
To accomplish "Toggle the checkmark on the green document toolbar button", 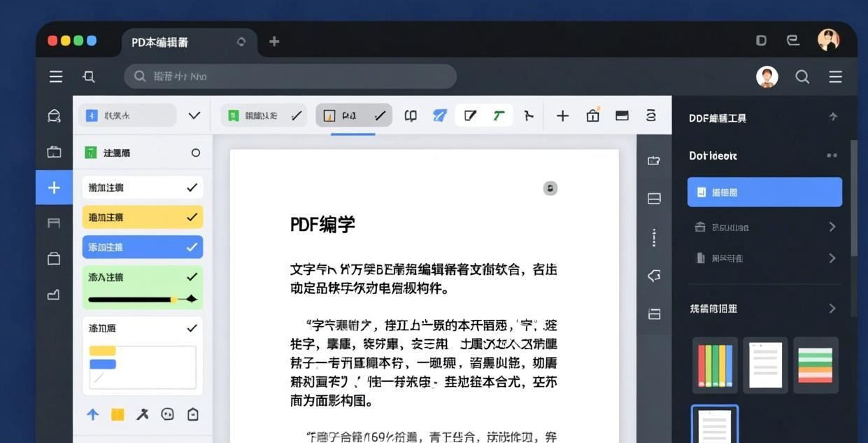I will point(297,116).
